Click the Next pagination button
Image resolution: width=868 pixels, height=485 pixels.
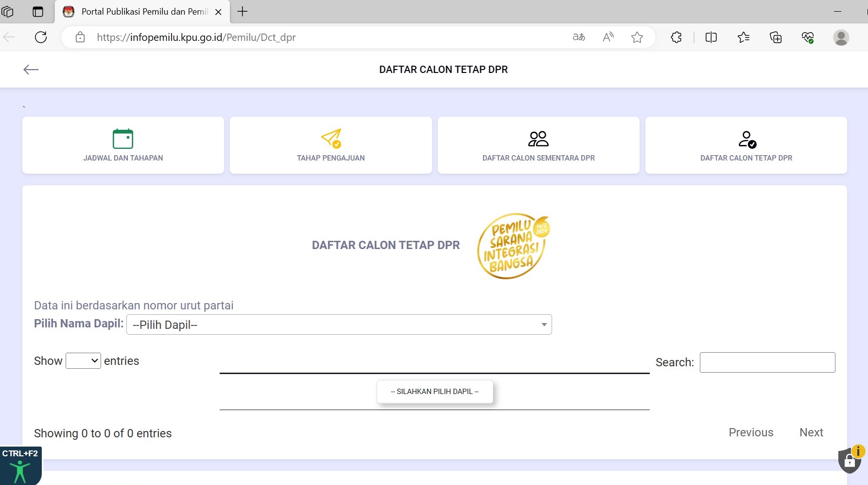[x=811, y=432]
